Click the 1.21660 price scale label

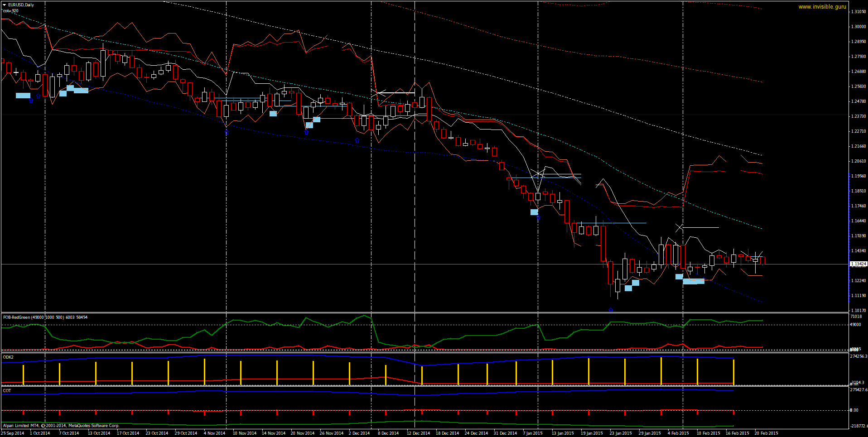[858, 146]
